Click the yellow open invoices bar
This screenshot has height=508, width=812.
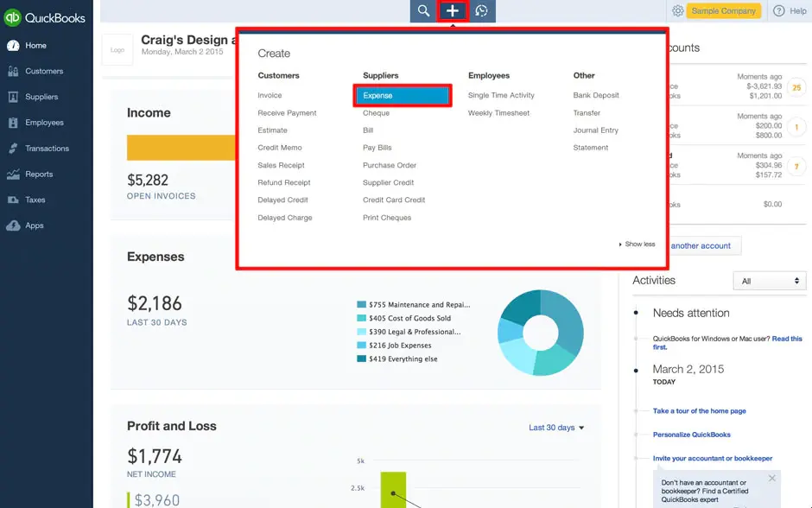pyautogui.click(x=181, y=148)
